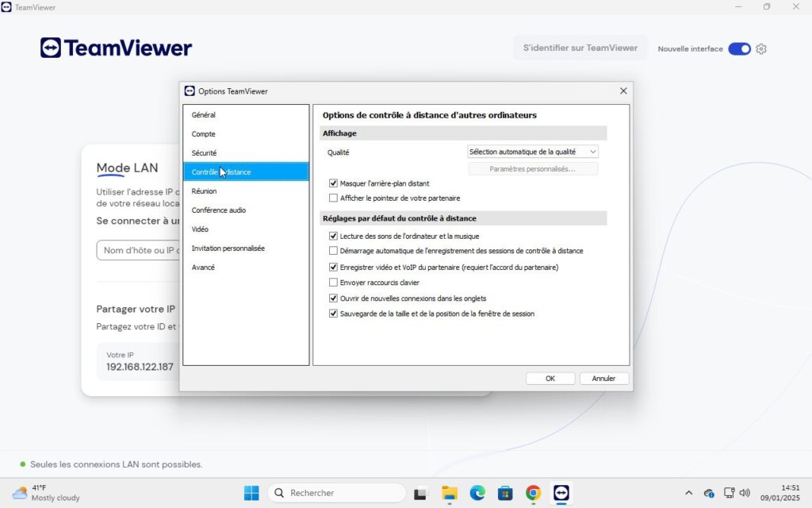Click the Nom d'hôte ou IP field
This screenshot has width=812, height=508.
[x=138, y=250]
